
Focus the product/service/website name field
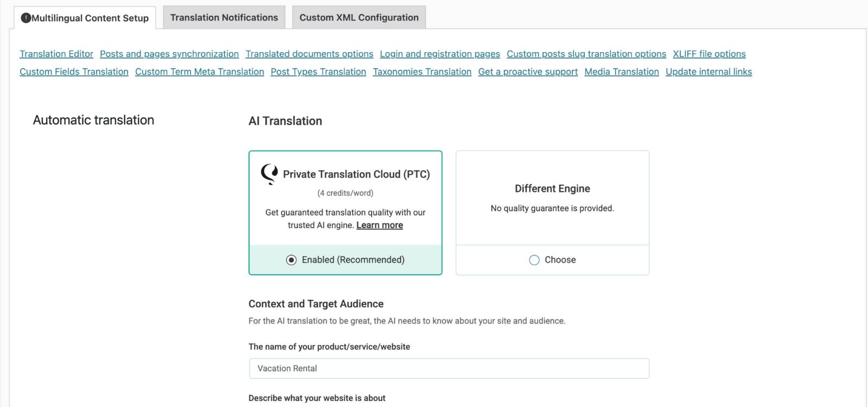tap(449, 369)
